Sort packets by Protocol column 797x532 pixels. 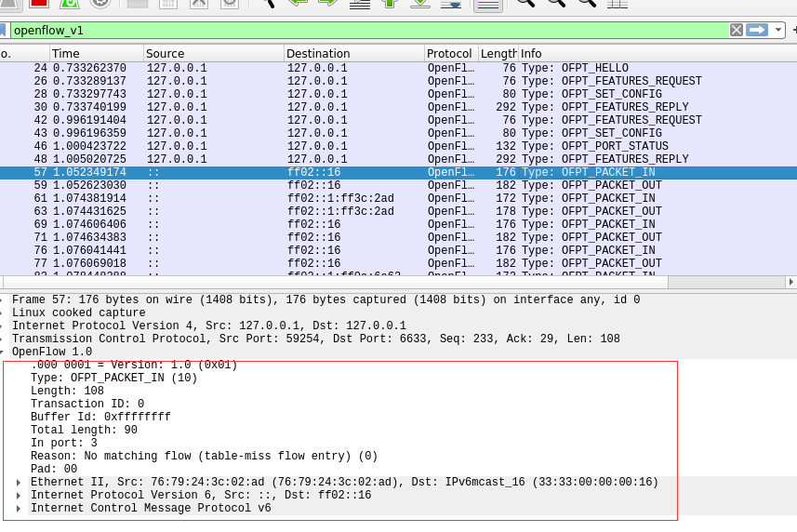tap(451, 53)
